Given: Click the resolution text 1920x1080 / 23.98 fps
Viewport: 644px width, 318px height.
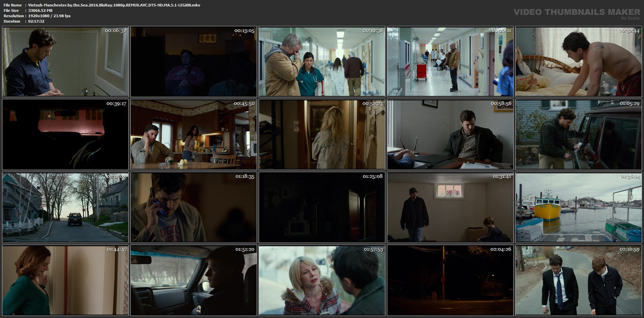Looking at the screenshot, I should point(49,16).
